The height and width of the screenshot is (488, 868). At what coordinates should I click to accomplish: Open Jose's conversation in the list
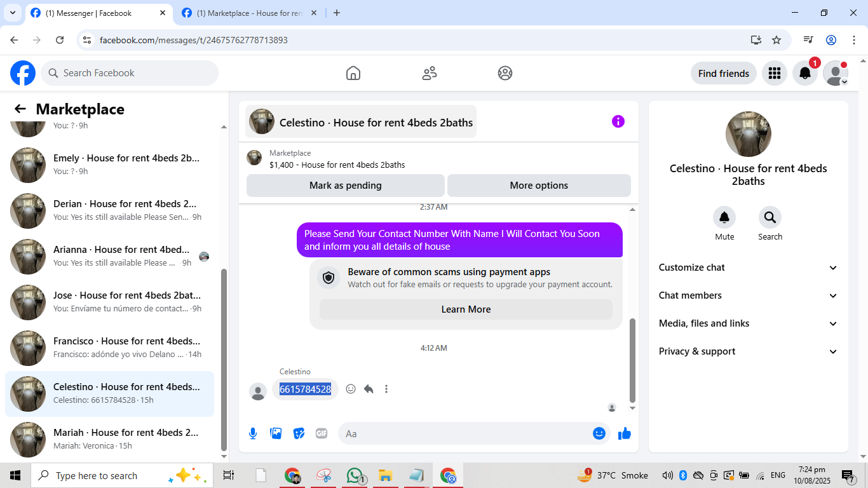109,302
